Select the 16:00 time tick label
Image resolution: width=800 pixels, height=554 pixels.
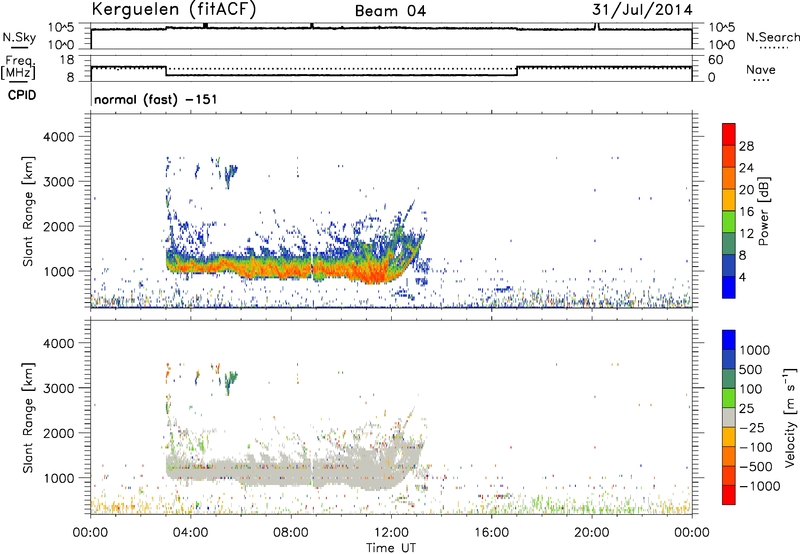tap(491, 533)
